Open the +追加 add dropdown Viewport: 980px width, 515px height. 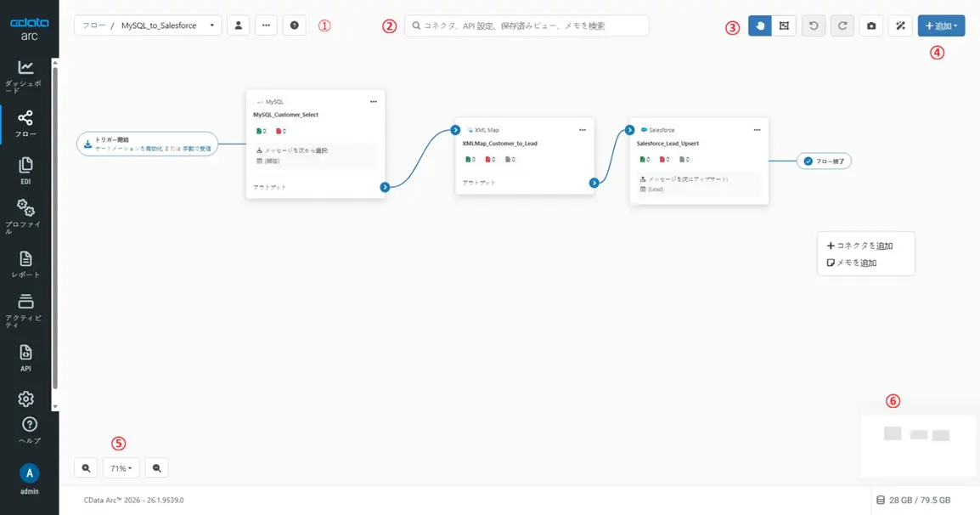(x=941, y=25)
